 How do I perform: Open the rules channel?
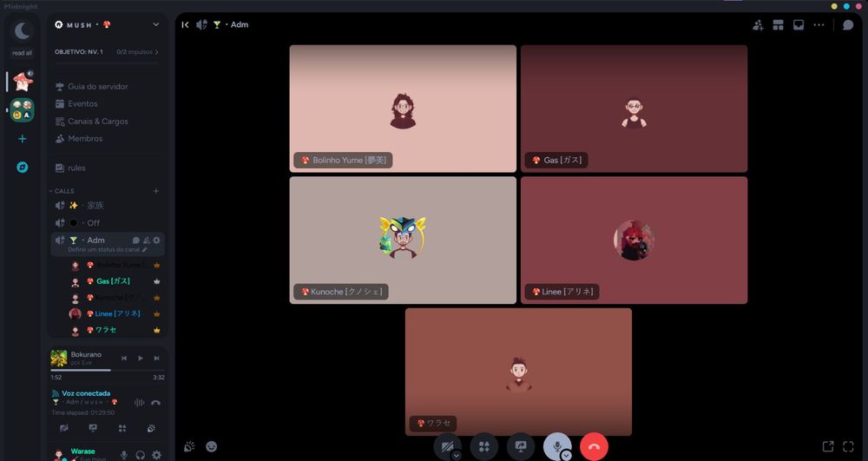tap(107, 168)
